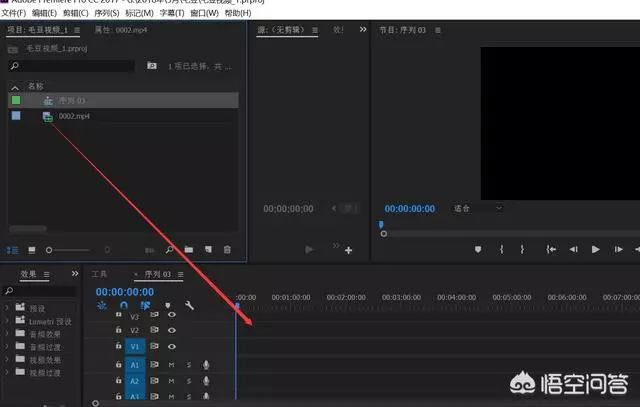This screenshot has height=407, width=640.
Task: Click the timeline wrench display settings icon
Action: pos(189,305)
